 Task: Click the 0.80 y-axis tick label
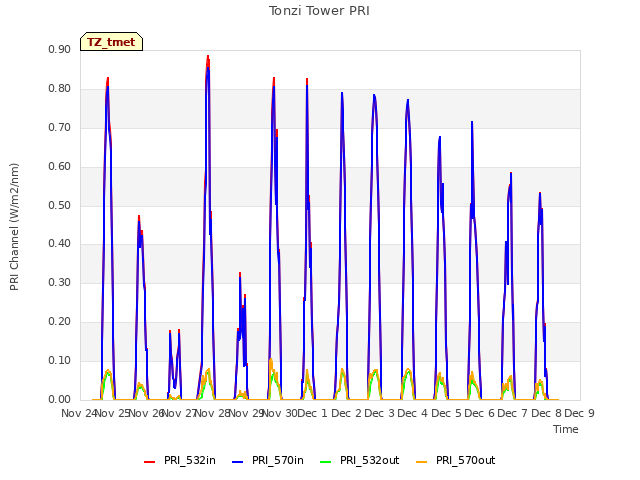point(60,89)
